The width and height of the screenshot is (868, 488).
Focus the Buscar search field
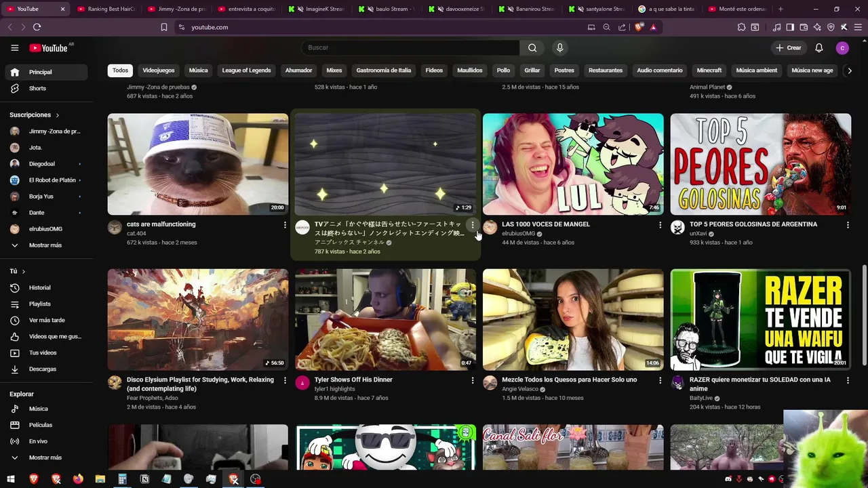pyautogui.click(x=410, y=47)
